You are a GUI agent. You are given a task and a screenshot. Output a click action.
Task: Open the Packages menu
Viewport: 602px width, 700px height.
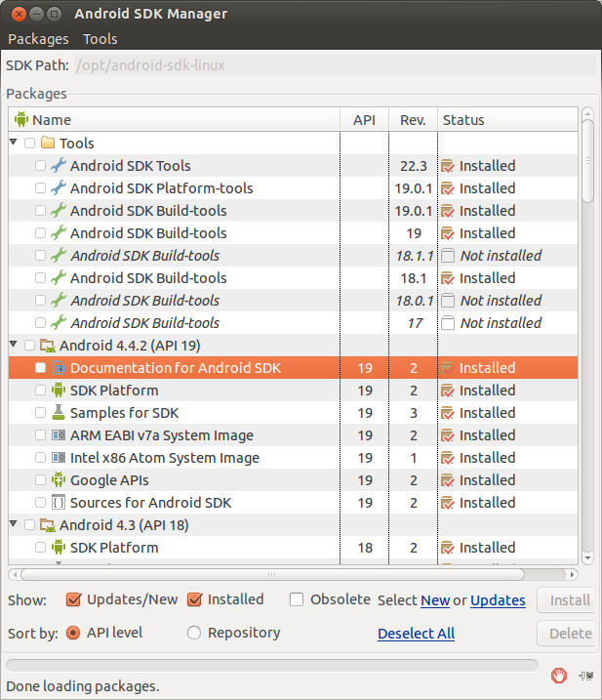[38, 39]
